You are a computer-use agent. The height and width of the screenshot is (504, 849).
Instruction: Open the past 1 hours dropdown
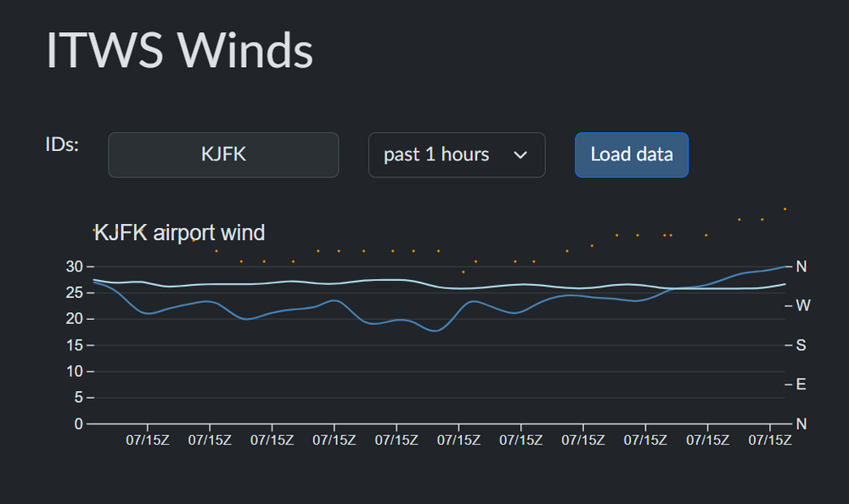pos(457,154)
